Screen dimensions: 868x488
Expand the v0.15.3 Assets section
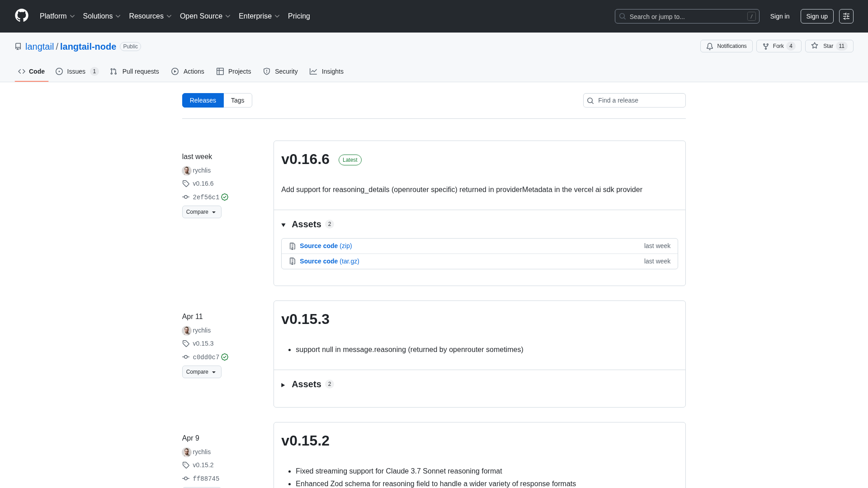[x=283, y=385]
